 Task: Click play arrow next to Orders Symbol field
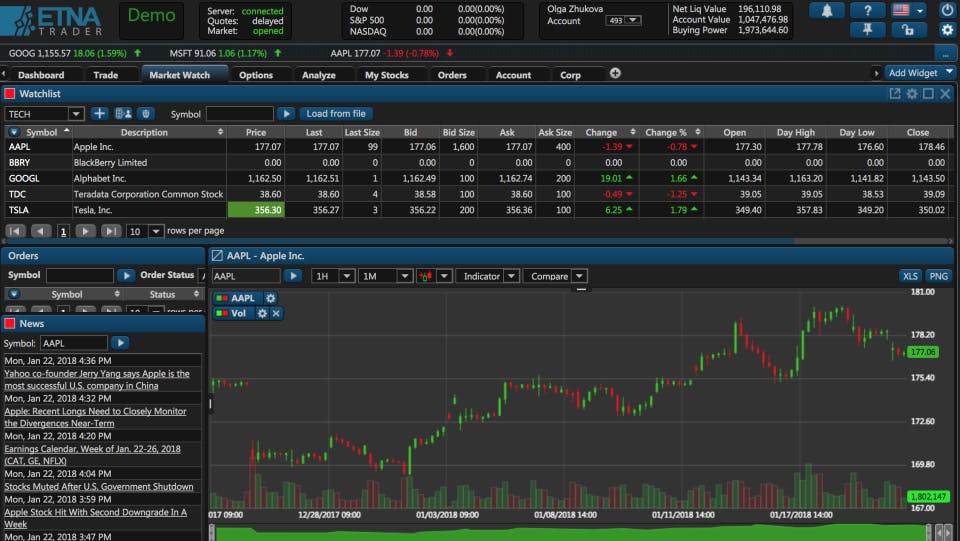pos(126,275)
